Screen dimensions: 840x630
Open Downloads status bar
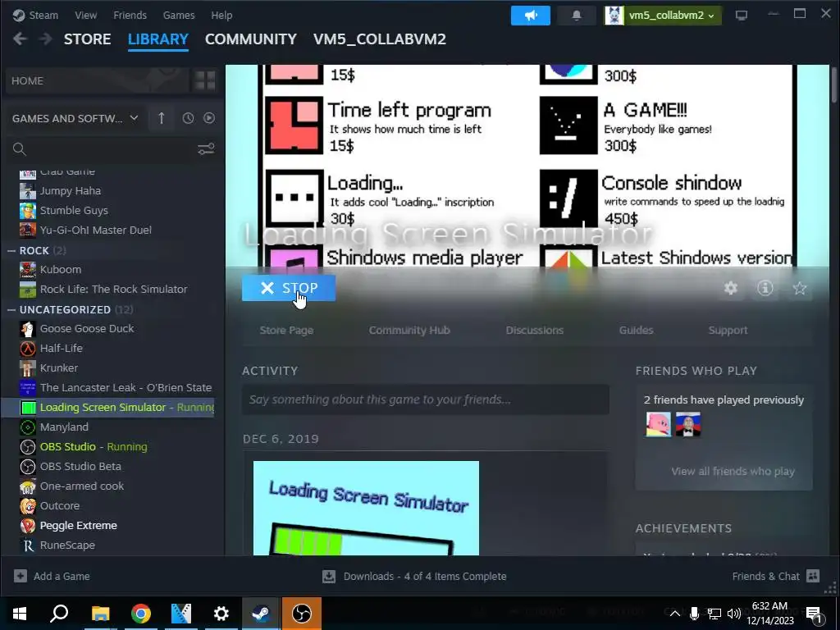point(414,577)
